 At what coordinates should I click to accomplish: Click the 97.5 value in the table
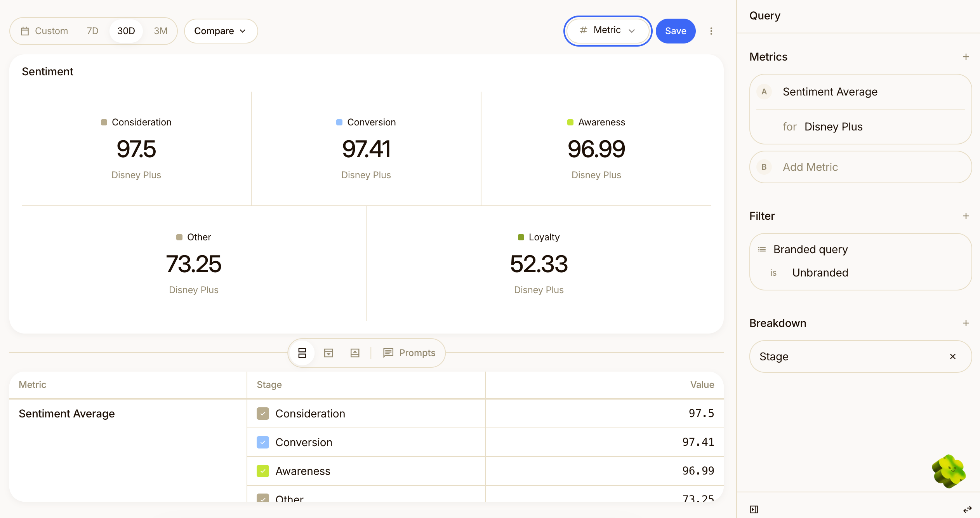point(701,414)
